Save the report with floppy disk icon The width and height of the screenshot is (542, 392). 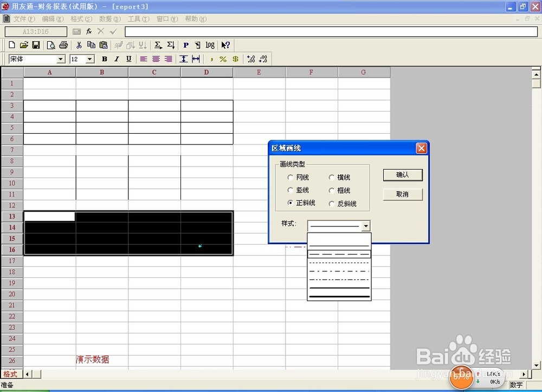[x=36, y=45]
